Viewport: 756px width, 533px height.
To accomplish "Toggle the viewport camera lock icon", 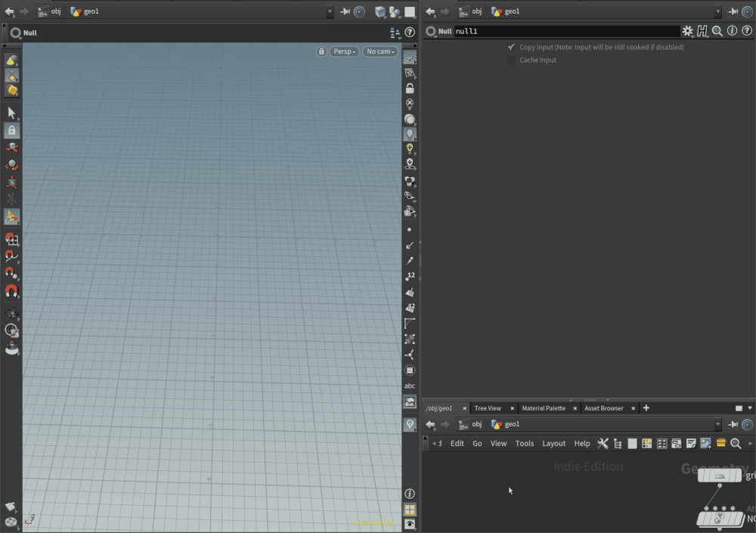I will coord(321,51).
